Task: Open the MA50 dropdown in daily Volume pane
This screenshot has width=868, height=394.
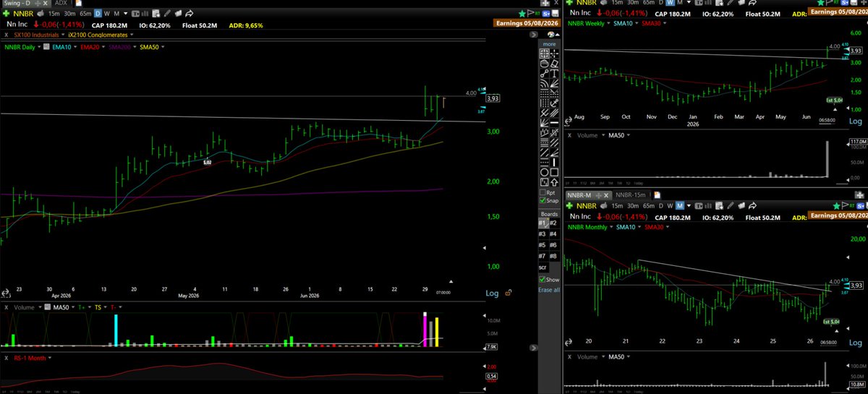Action: [x=73, y=307]
